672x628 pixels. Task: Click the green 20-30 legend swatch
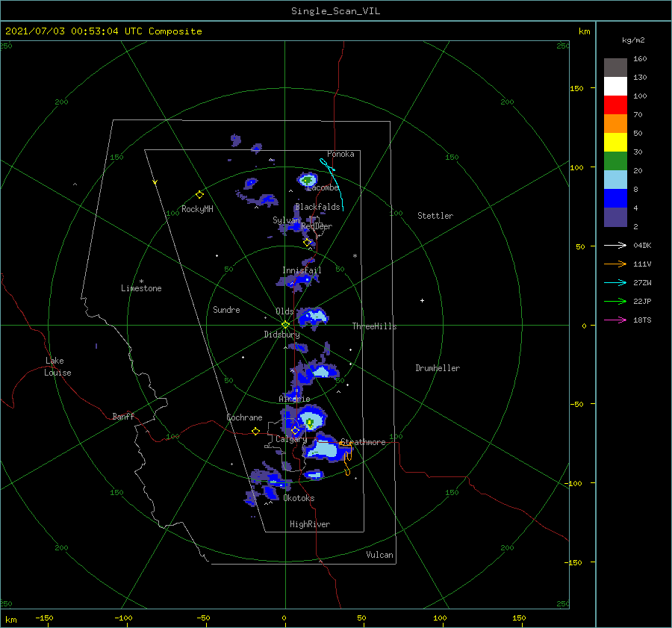[x=615, y=161]
